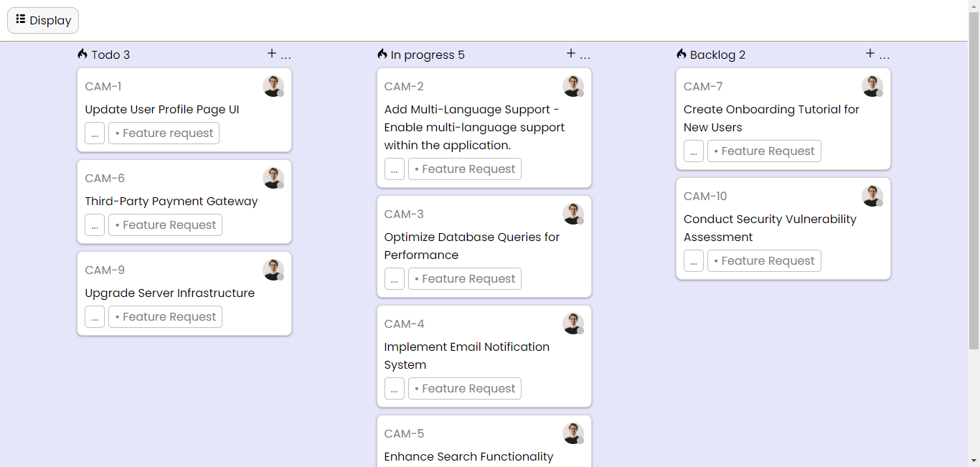Open the options menu for the Todo column

click(x=286, y=56)
